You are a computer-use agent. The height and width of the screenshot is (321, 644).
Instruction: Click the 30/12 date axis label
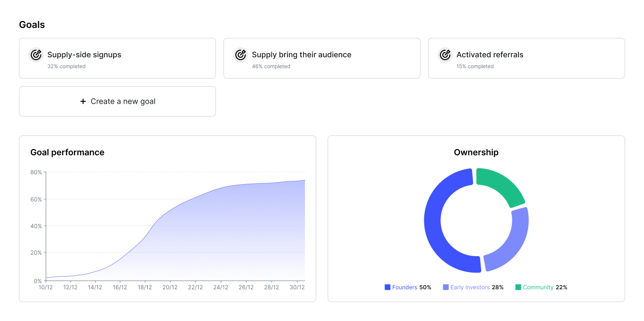[x=297, y=287]
